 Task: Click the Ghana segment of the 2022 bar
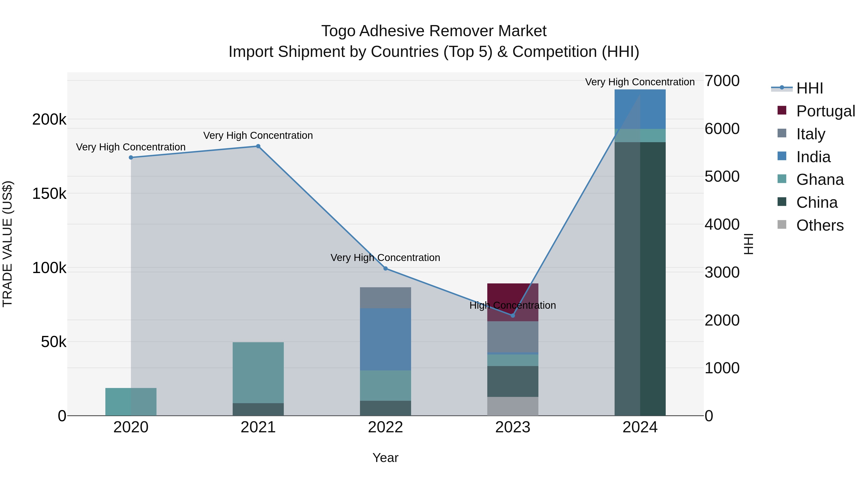pos(386,386)
